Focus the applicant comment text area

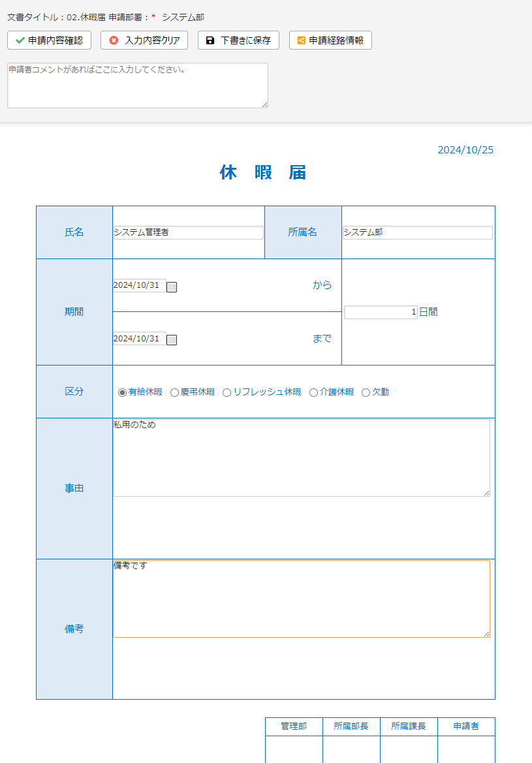(138, 86)
